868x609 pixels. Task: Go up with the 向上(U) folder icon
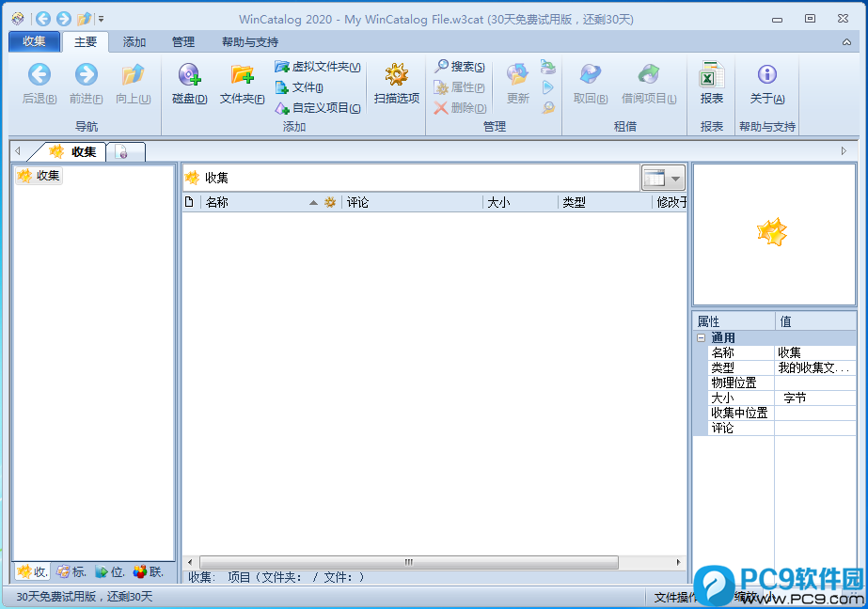(133, 84)
